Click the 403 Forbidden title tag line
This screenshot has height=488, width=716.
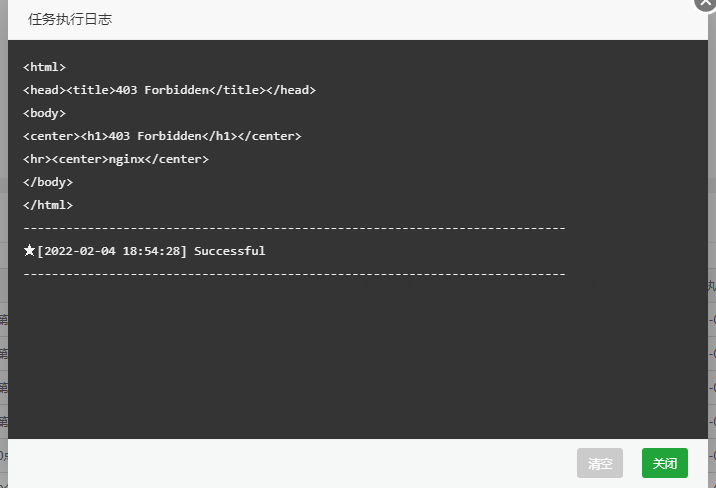[169, 90]
